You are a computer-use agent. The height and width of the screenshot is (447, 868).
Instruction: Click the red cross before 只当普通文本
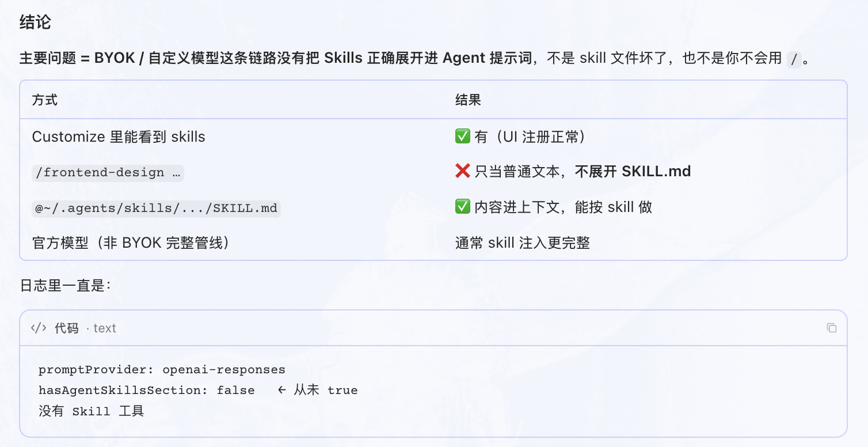tap(463, 172)
